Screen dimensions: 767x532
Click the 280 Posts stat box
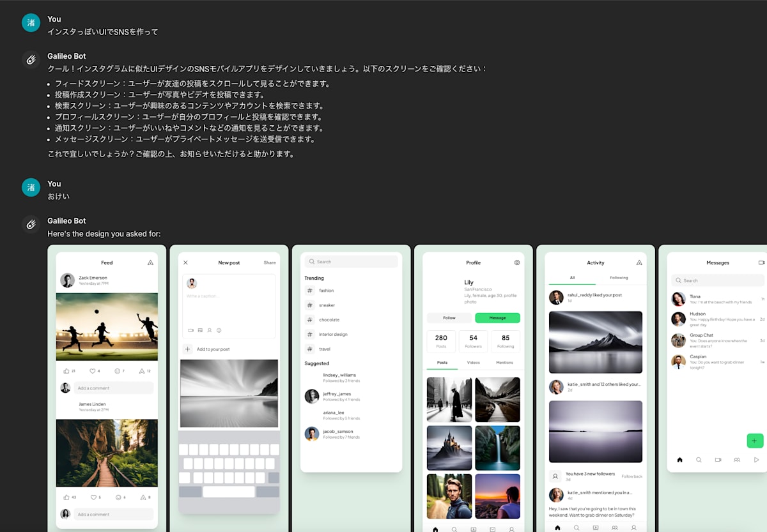point(441,341)
